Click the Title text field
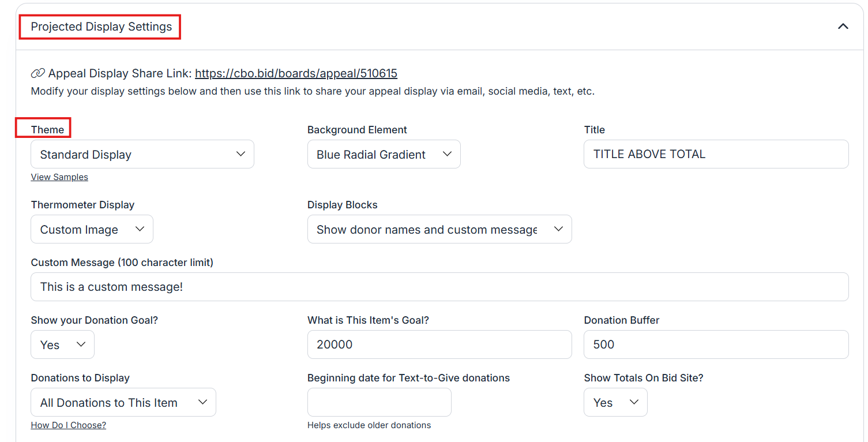 click(x=716, y=154)
